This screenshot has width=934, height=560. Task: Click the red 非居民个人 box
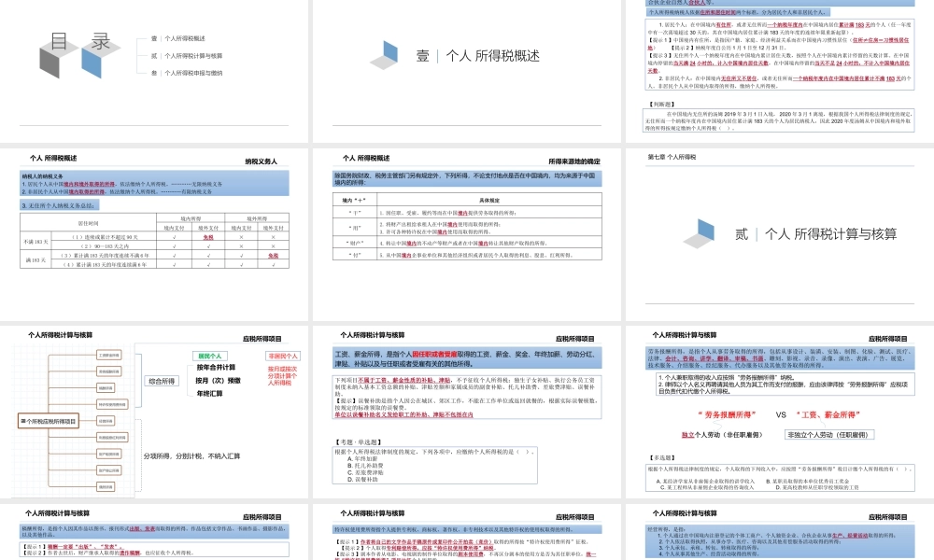coord(282,356)
